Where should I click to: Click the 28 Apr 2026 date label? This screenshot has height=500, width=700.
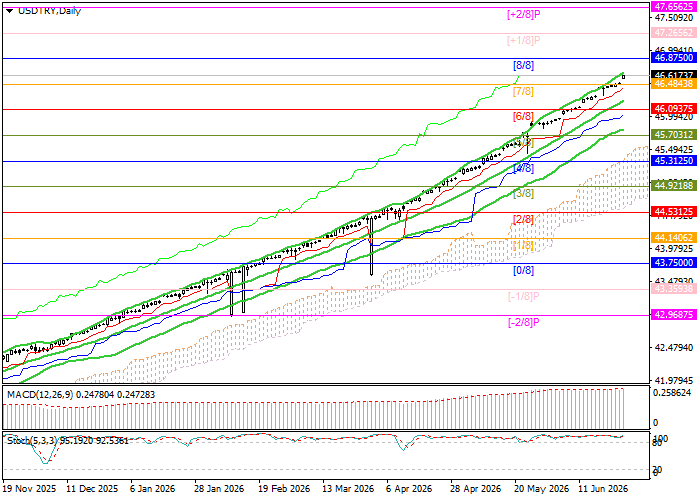(475, 489)
